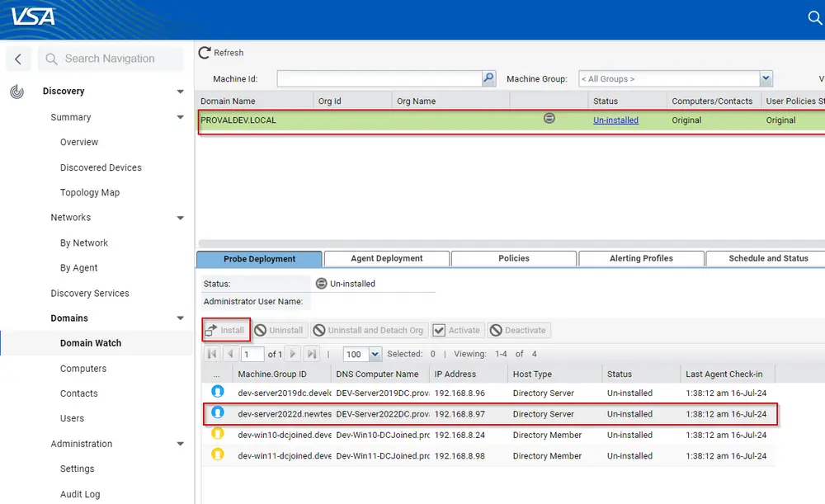Image resolution: width=825 pixels, height=504 pixels.
Task: Click the Uninstall button
Action: click(x=279, y=330)
